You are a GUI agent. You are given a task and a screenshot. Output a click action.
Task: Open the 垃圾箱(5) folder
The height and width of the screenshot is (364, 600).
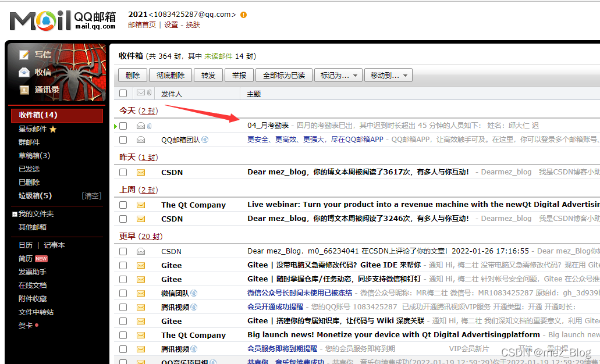[35, 196]
